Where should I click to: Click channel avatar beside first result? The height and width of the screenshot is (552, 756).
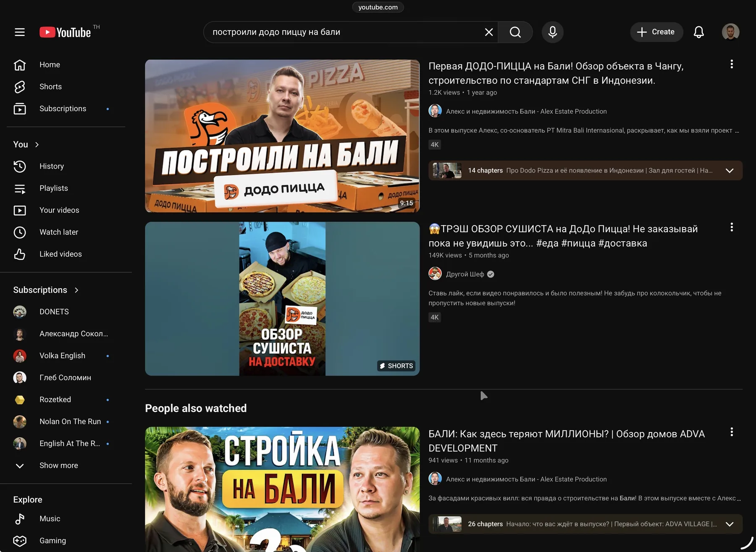[x=435, y=111]
